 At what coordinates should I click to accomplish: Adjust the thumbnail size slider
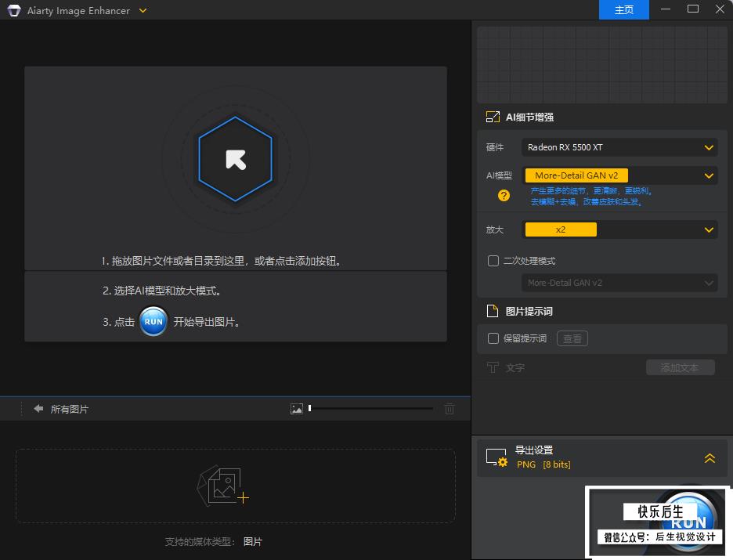[x=370, y=409]
